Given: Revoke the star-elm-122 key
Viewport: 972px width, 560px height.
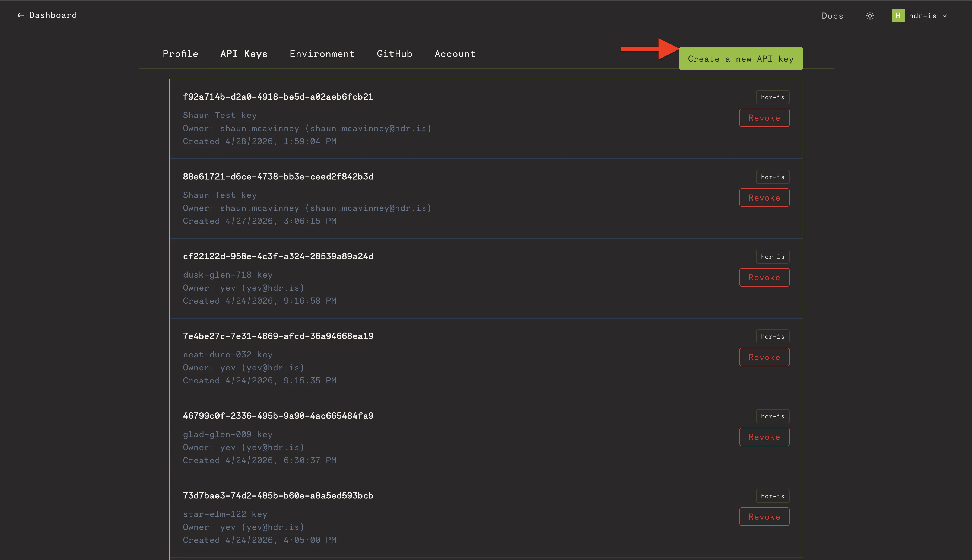Looking at the screenshot, I should click(764, 517).
